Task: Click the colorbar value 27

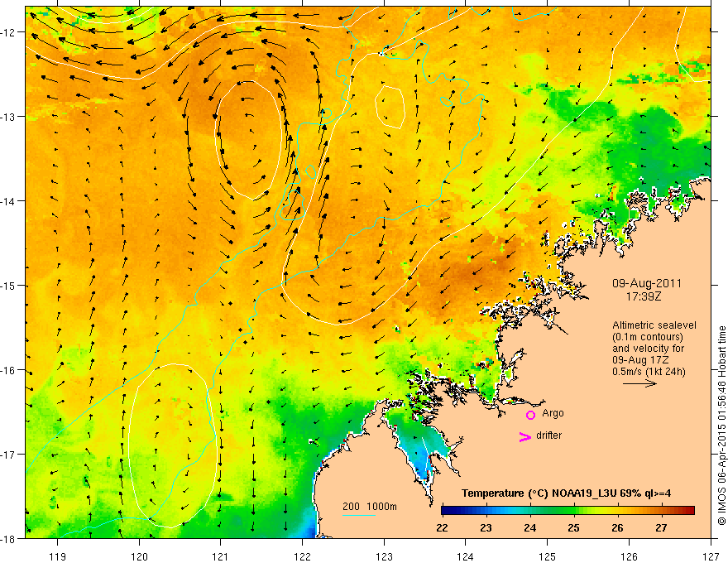Action: click(x=661, y=528)
